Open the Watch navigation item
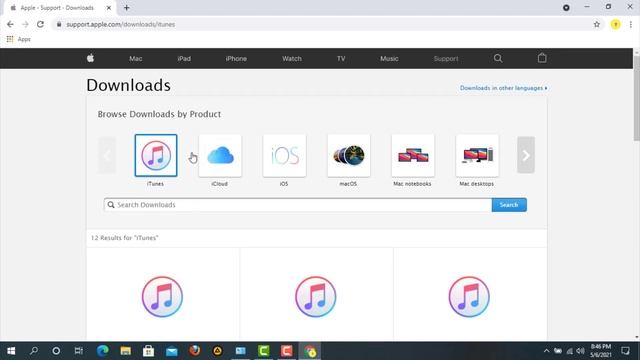This screenshot has height=360, width=640. point(292,59)
